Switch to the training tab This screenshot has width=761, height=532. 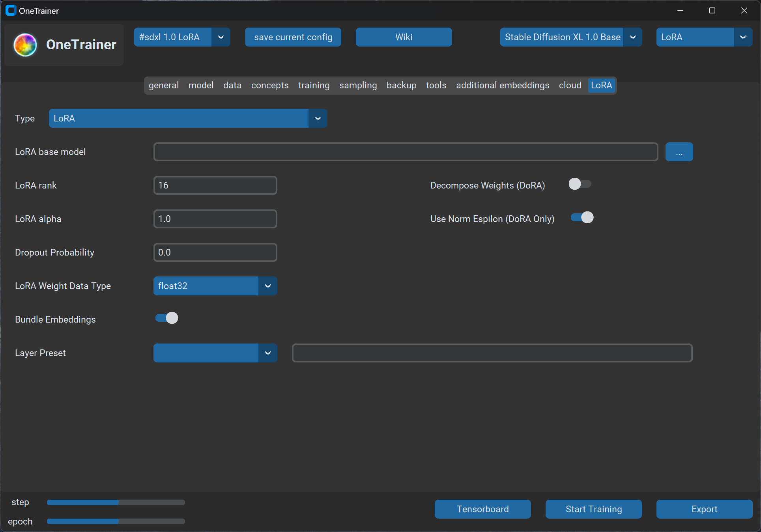[x=314, y=86]
